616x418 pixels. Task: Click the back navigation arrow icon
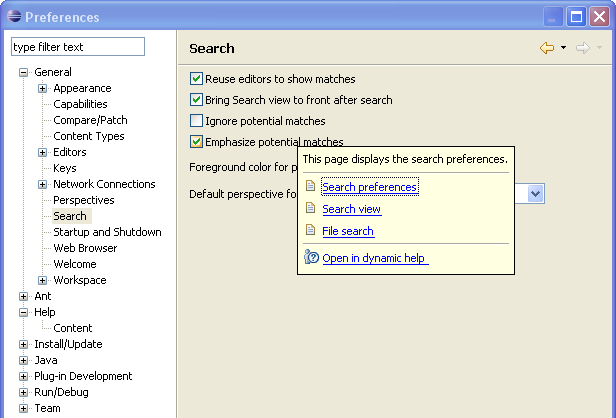point(547,48)
